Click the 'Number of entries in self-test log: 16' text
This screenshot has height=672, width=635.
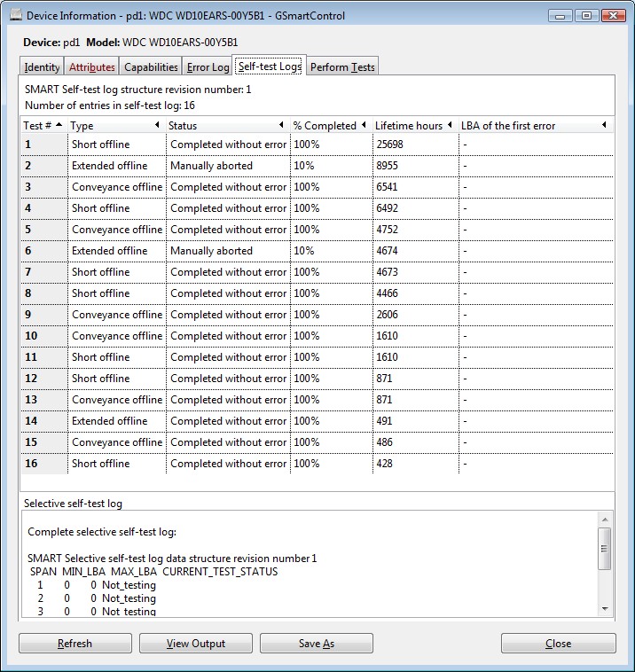click(110, 105)
